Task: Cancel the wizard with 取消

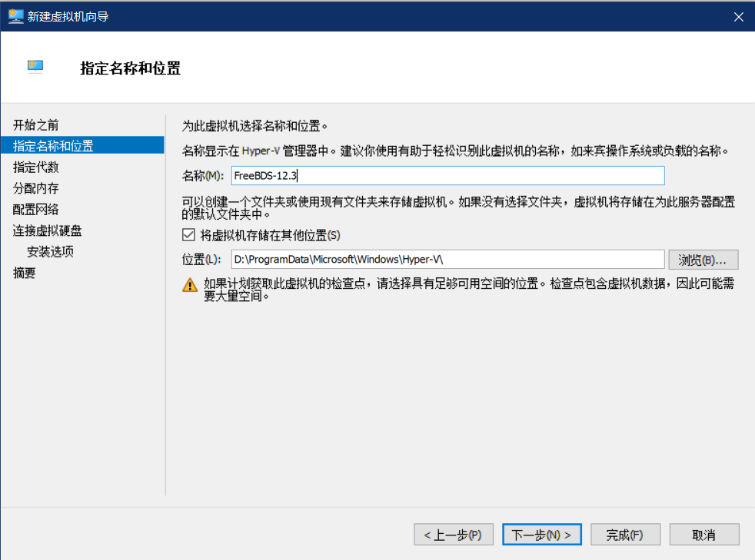Action: [x=704, y=535]
